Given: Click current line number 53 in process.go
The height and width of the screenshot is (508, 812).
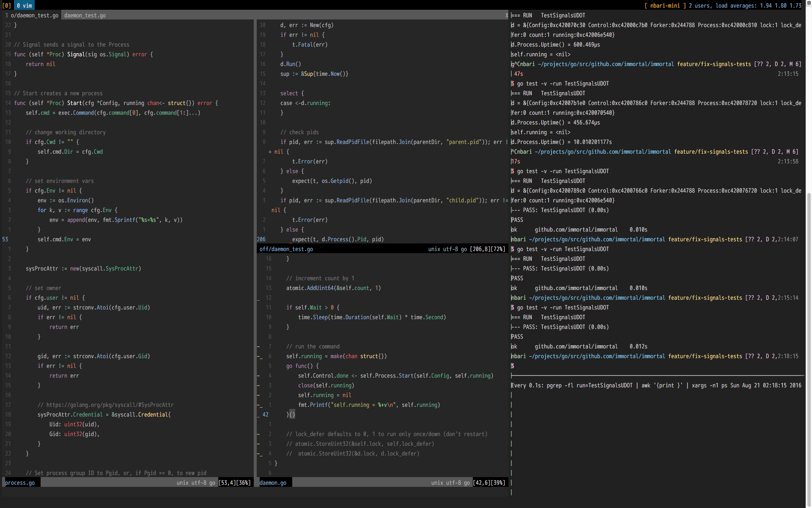Looking at the screenshot, I should 5,239.
